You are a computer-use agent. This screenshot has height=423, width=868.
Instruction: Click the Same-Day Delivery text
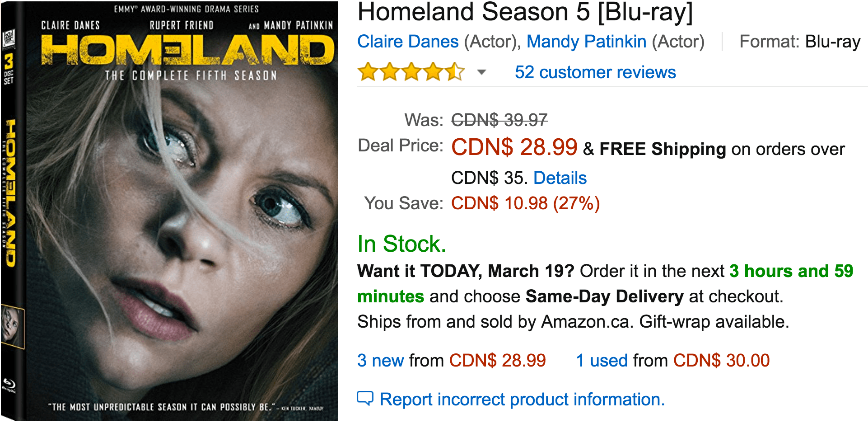click(605, 296)
